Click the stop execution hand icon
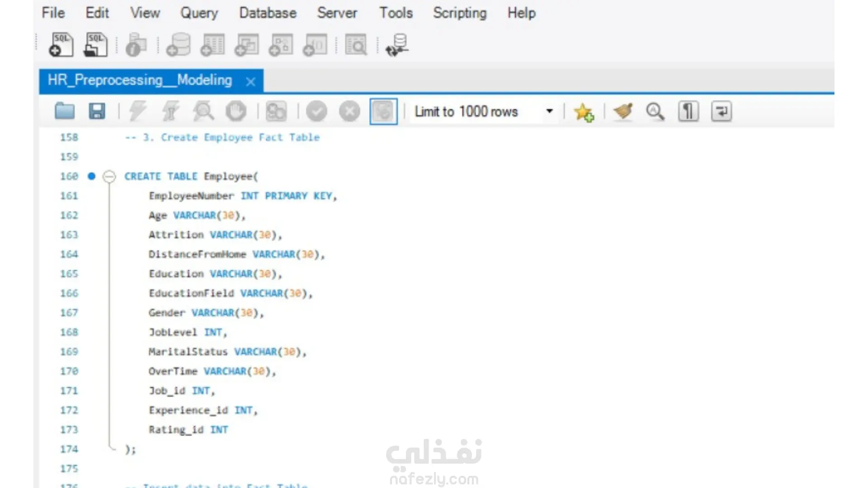 pyautogui.click(x=236, y=111)
